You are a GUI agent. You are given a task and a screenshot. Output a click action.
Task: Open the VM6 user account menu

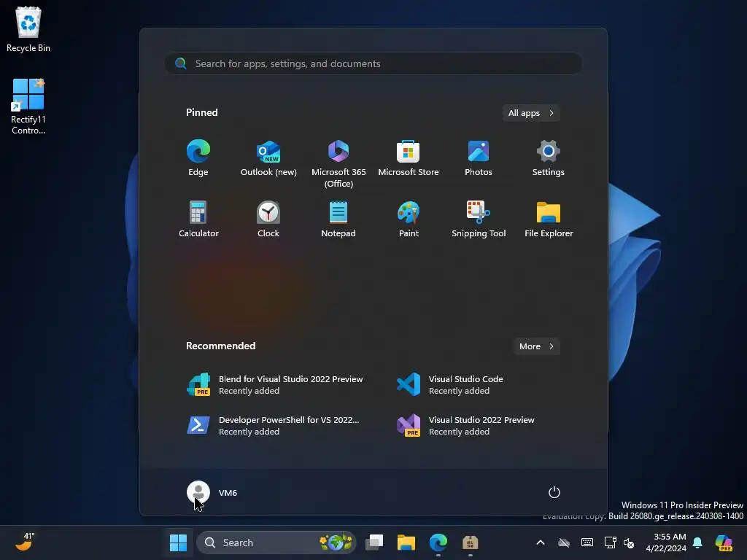[212, 492]
